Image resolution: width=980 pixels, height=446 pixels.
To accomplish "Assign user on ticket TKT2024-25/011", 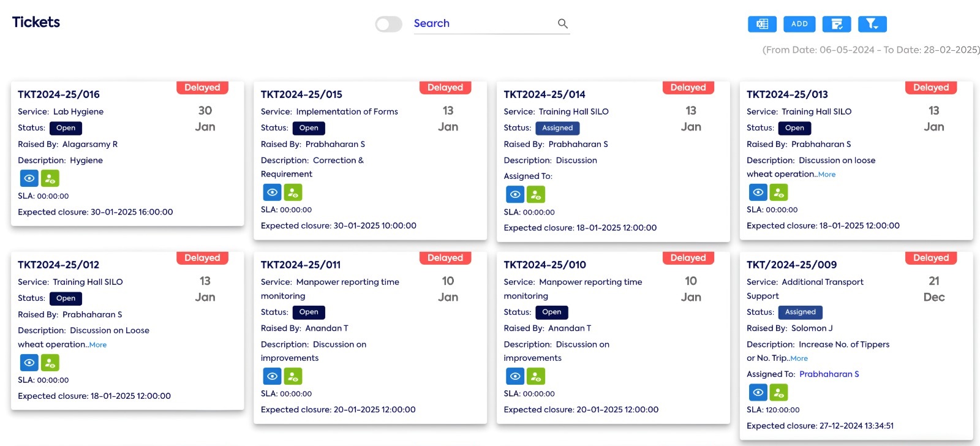I will tap(293, 376).
